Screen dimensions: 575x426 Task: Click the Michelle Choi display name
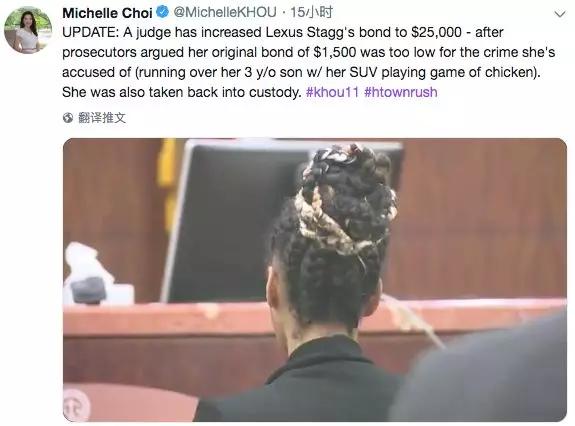tap(107, 13)
